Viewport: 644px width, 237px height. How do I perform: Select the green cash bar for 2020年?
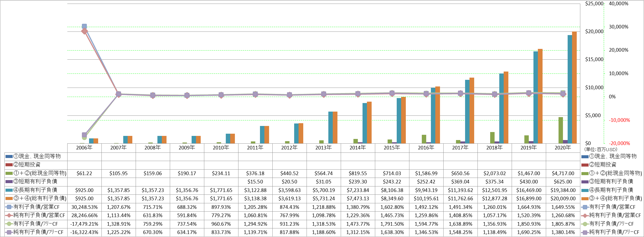click(561, 130)
